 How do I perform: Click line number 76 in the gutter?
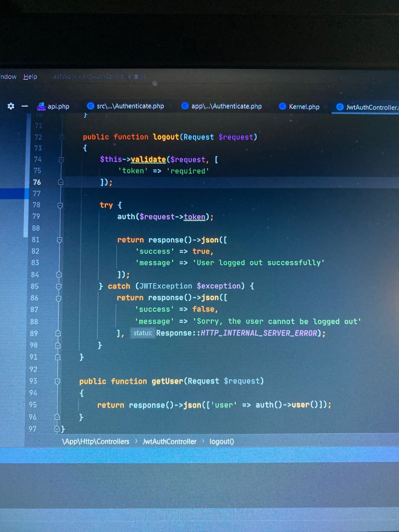tap(37, 182)
